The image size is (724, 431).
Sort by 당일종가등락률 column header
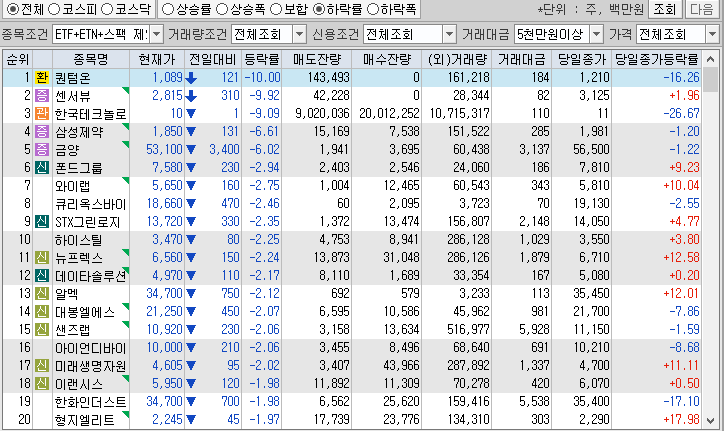pos(657,59)
